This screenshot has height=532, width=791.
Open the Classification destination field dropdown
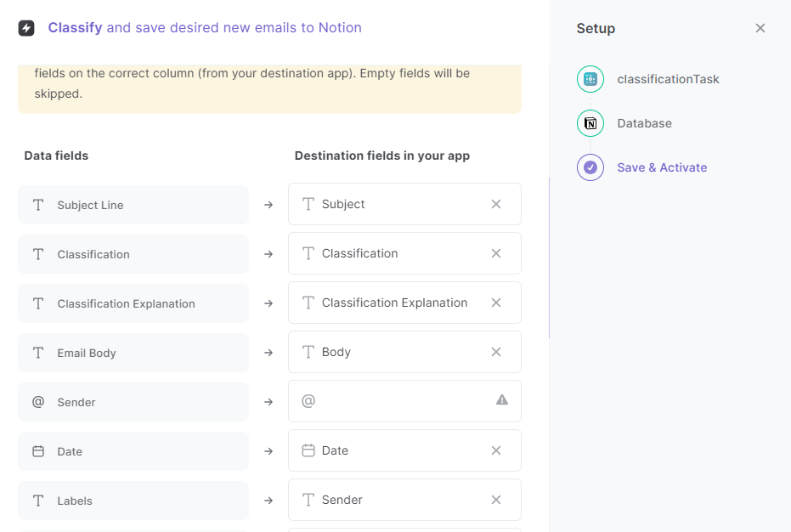pos(404,253)
